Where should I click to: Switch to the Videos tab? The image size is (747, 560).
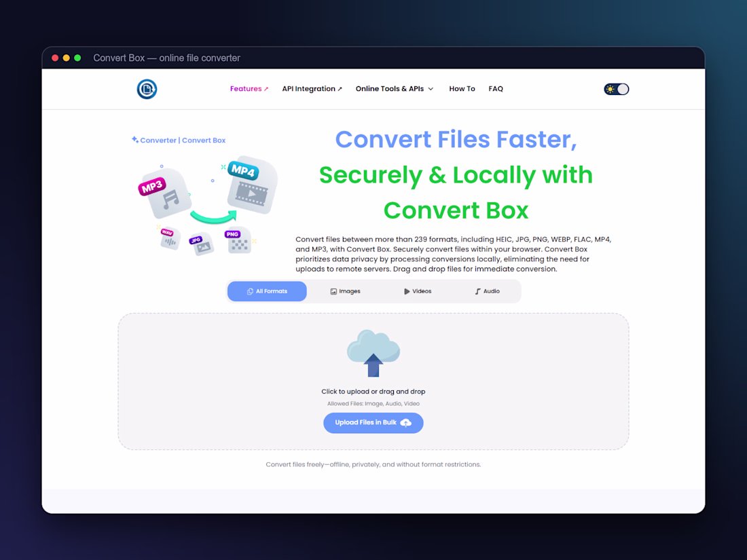[x=418, y=291]
